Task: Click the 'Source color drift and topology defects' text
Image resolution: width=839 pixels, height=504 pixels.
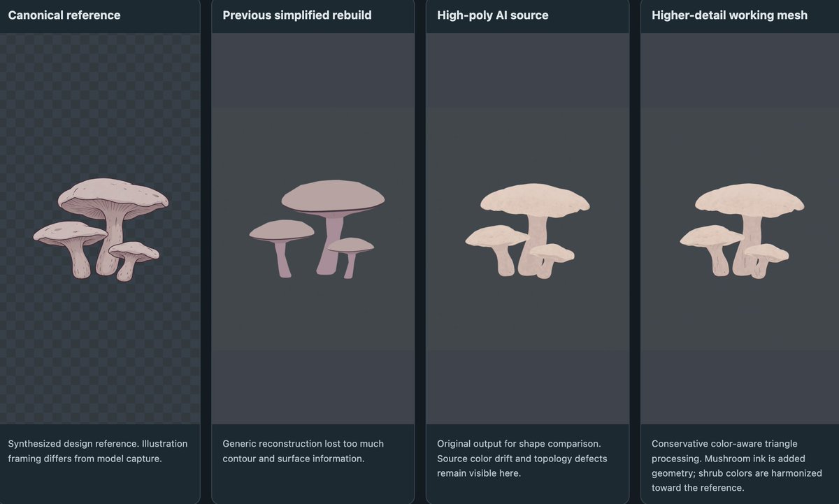Action: 522,459
